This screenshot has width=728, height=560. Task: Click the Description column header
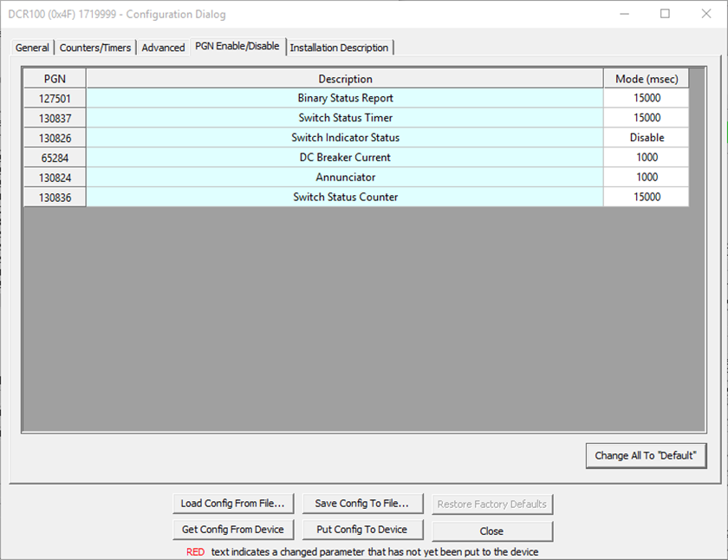(345, 79)
